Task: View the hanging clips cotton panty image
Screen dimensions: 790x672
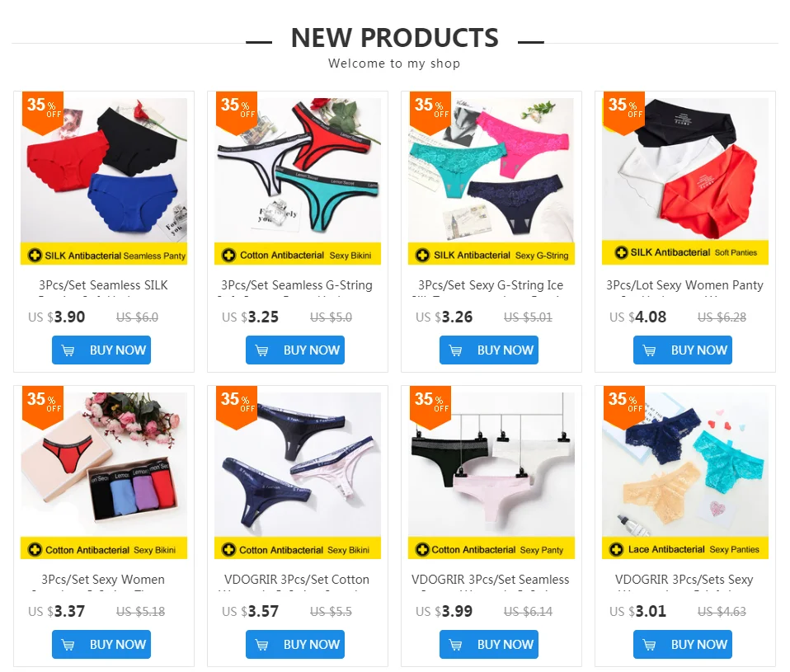Action: [x=491, y=464]
